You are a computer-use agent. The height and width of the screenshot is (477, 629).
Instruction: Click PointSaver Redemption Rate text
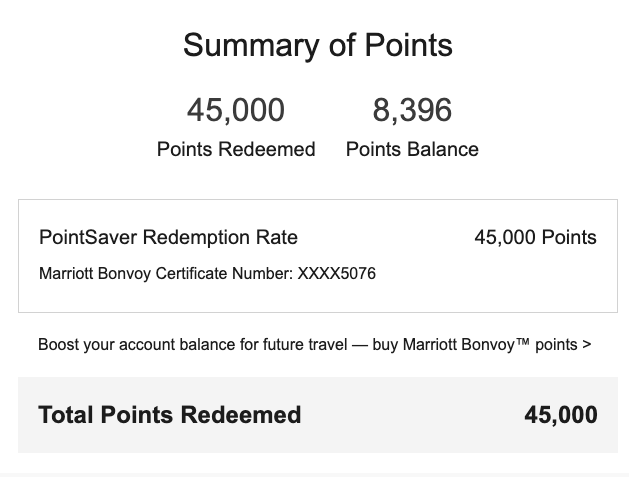point(168,237)
